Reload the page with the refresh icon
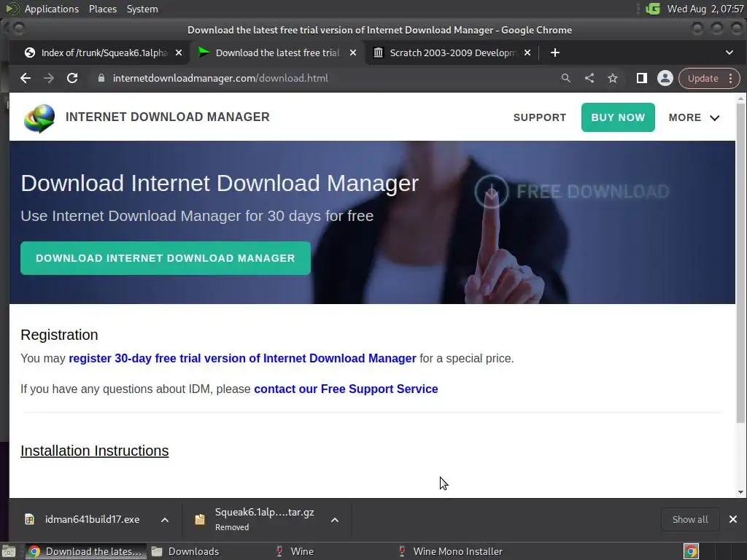747x560 pixels. 72,78
